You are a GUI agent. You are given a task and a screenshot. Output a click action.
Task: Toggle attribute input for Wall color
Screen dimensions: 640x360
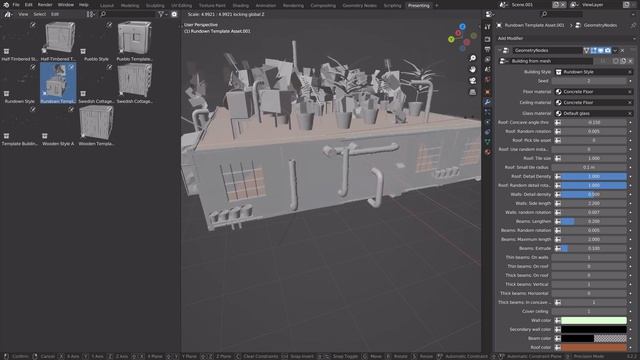pyautogui.click(x=558, y=320)
